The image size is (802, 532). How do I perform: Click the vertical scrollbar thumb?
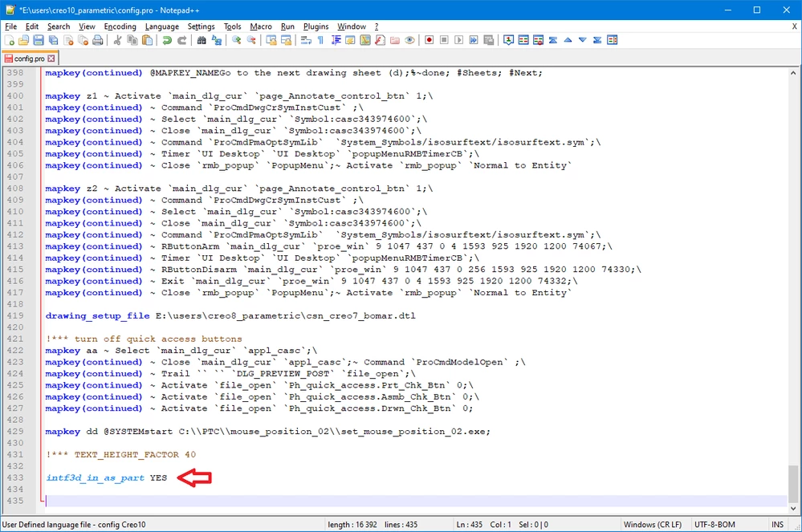[793, 484]
